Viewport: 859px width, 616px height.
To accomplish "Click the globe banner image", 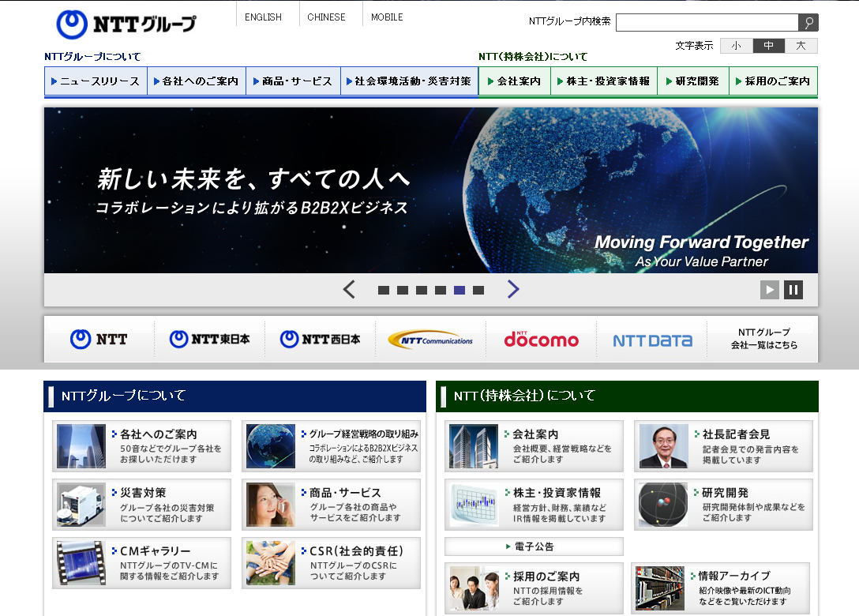I will pyautogui.click(x=430, y=190).
